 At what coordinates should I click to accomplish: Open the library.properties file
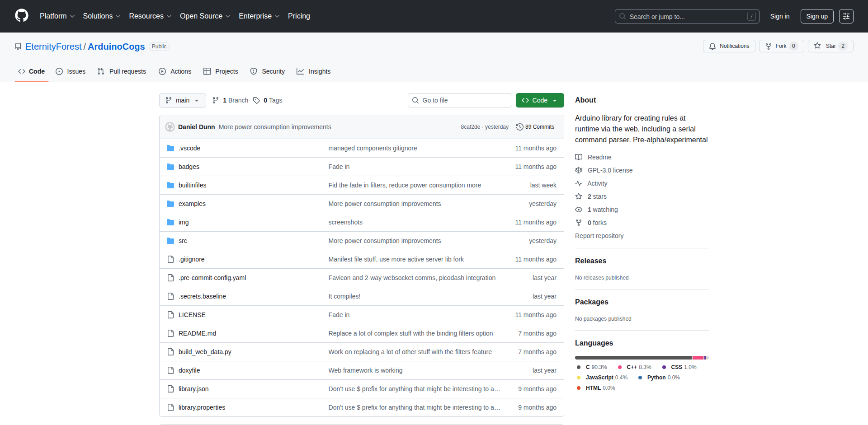tap(202, 407)
